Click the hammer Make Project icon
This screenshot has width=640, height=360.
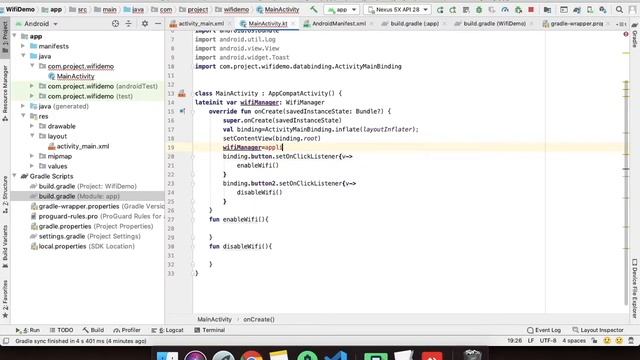click(x=313, y=9)
